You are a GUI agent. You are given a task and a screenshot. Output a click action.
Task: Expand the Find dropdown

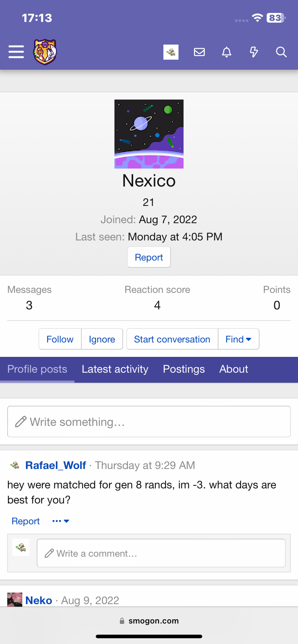[239, 339]
